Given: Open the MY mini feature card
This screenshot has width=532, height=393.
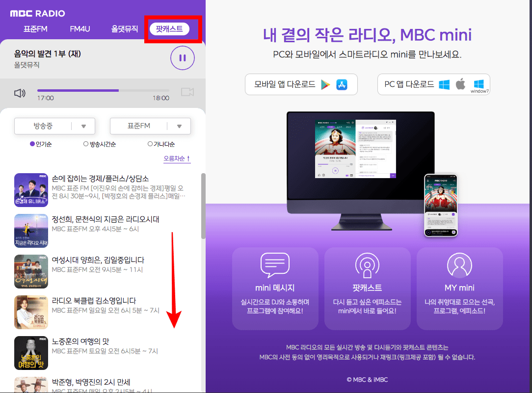Looking at the screenshot, I should tap(460, 288).
